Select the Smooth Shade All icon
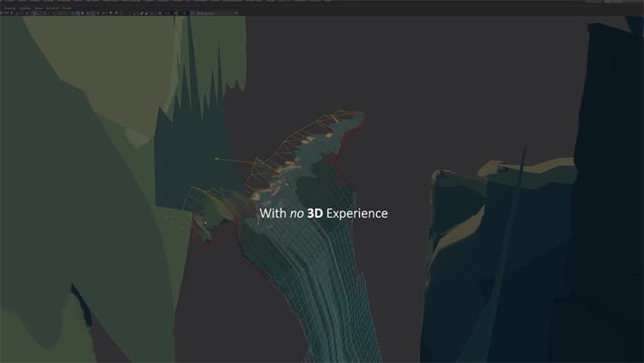644x363 pixels. click(88, 15)
